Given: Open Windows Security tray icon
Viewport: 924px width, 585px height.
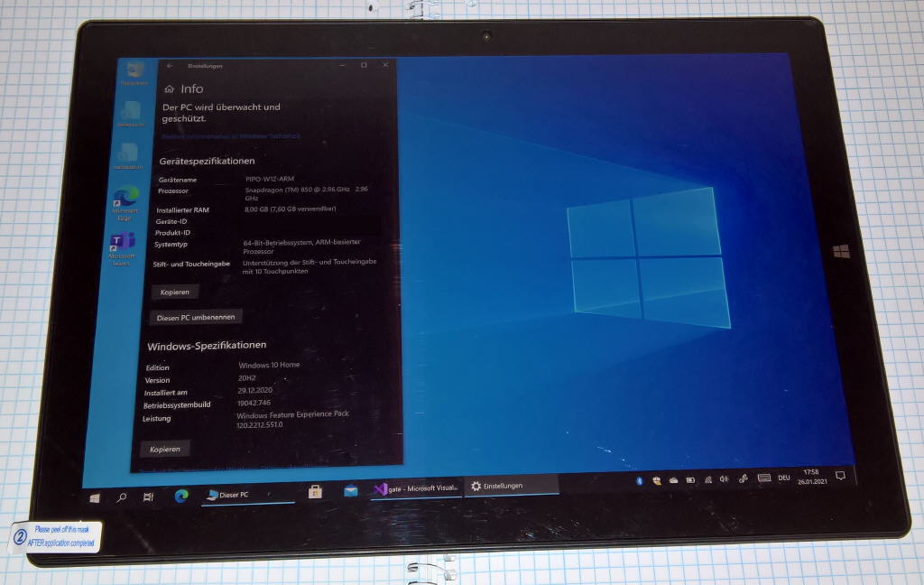Looking at the screenshot, I should tap(657, 480).
